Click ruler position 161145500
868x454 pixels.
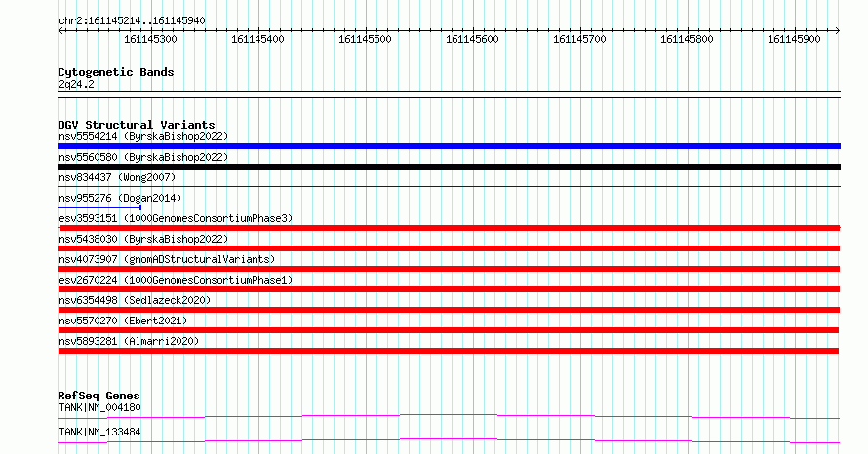point(365,39)
